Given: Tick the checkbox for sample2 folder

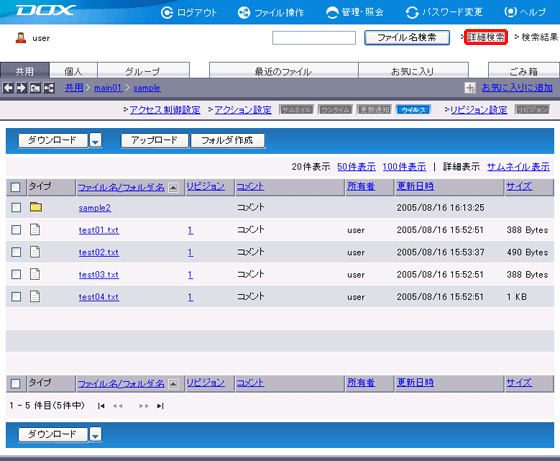Looking at the screenshot, I should point(16,207).
